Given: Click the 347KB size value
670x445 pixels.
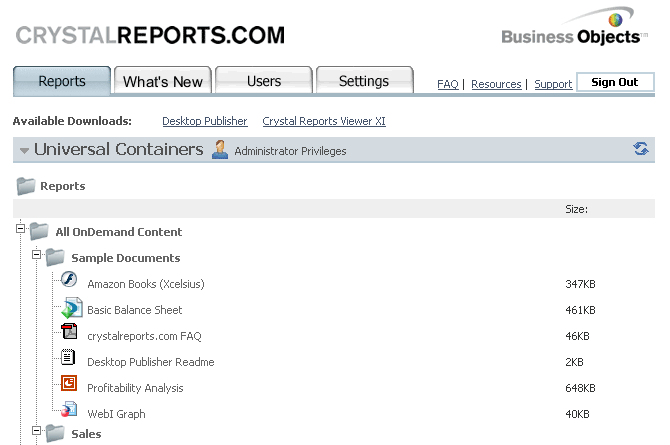Looking at the screenshot, I should (x=580, y=284).
